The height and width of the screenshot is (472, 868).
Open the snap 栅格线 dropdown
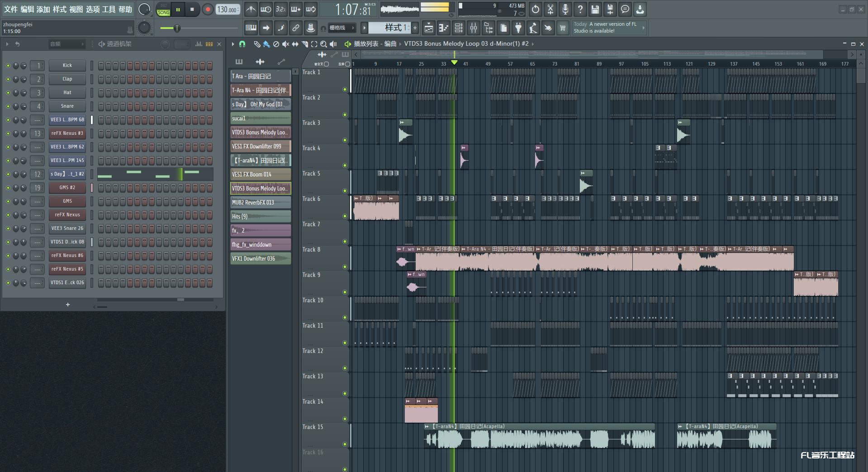tap(342, 28)
